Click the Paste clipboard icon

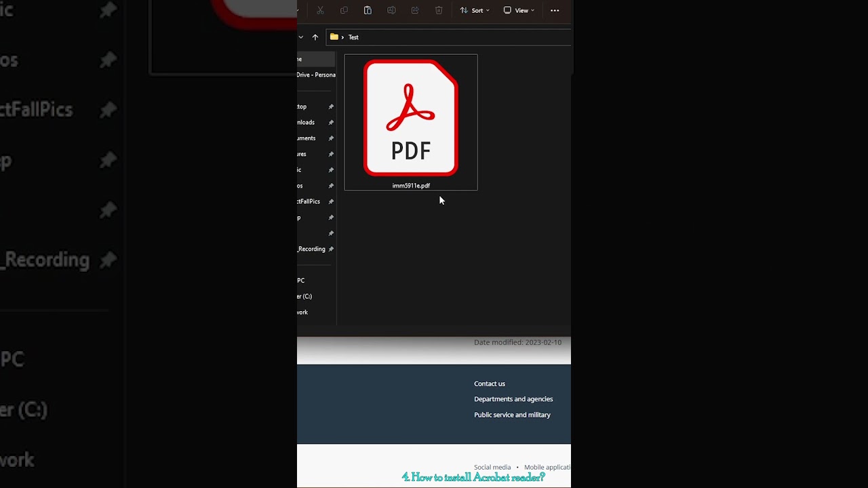pos(368,10)
